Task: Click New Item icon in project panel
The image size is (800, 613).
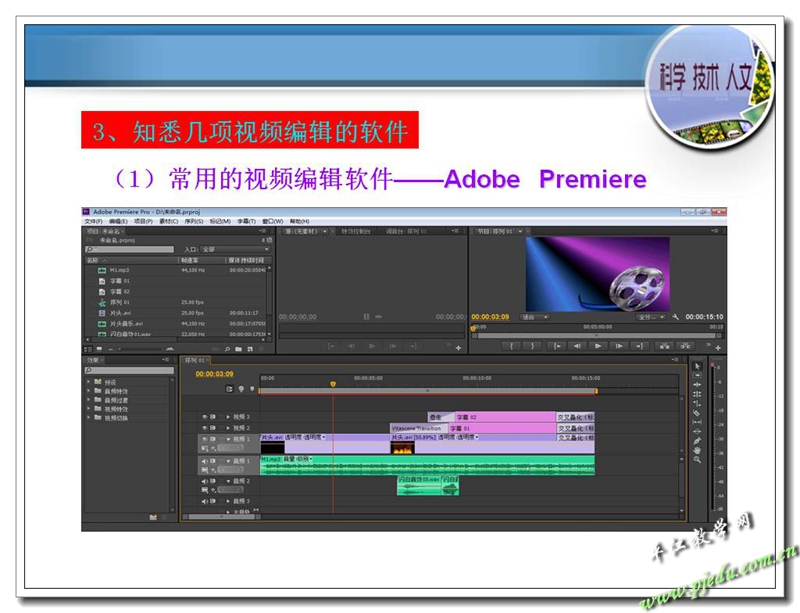Action: pos(249,349)
